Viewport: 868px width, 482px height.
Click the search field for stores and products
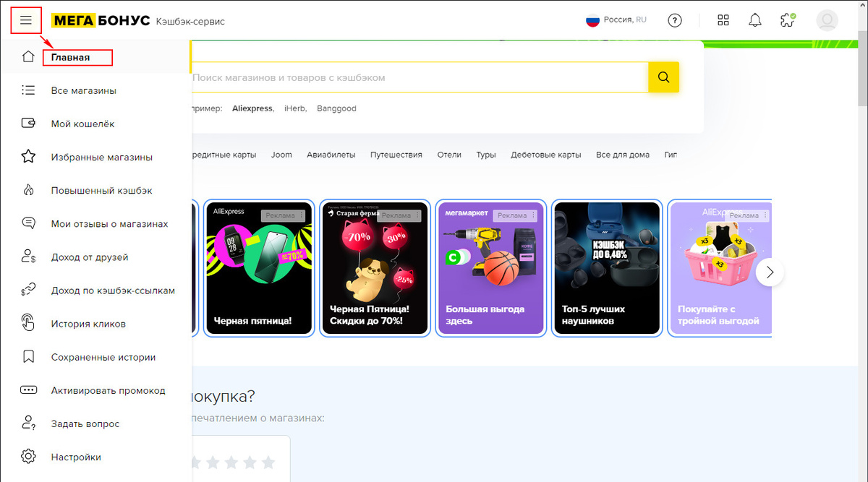(x=420, y=77)
